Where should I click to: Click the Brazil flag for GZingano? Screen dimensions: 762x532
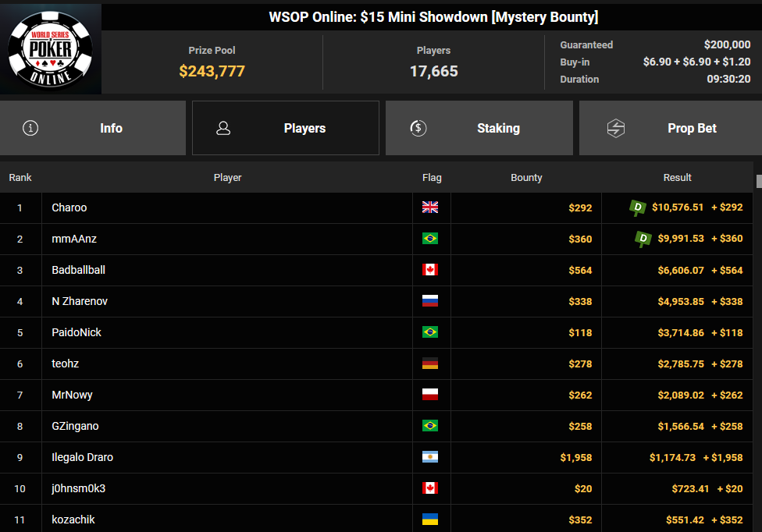(x=430, y=426)
